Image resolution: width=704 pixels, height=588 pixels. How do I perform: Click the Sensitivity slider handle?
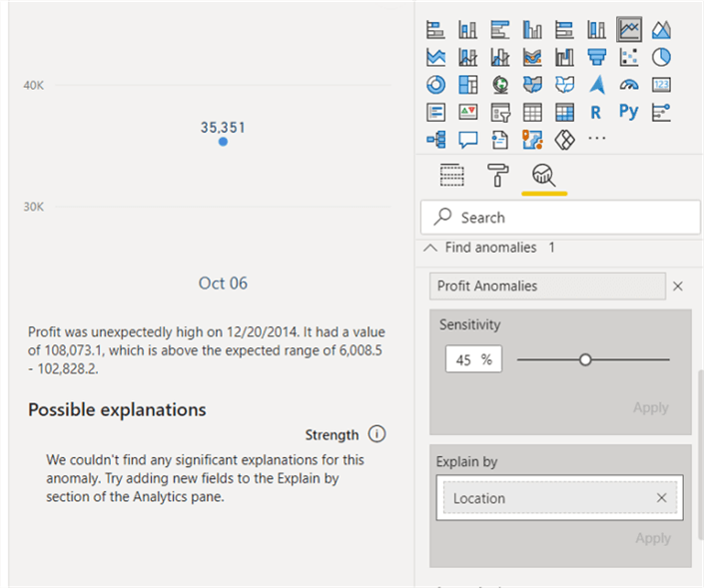(x=585, y=359)
